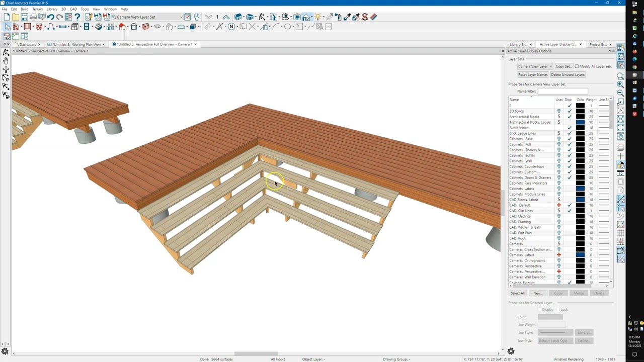Open the CAD menu
The width and height of the screenshot is (644, 362).
coord(73,9)
